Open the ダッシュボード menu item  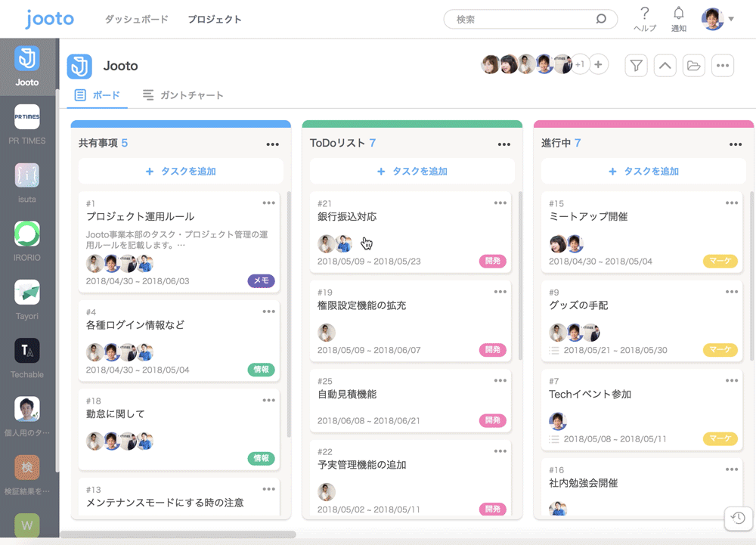[x=136, y=20]
